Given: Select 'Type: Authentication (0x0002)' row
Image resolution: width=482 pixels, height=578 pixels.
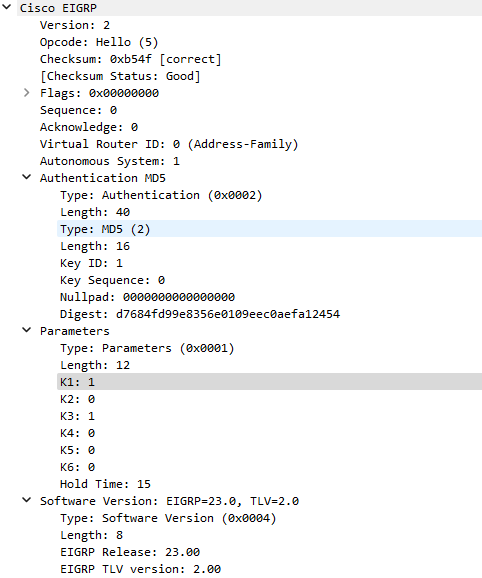Looking at the screenshot, I should (161, 195).
